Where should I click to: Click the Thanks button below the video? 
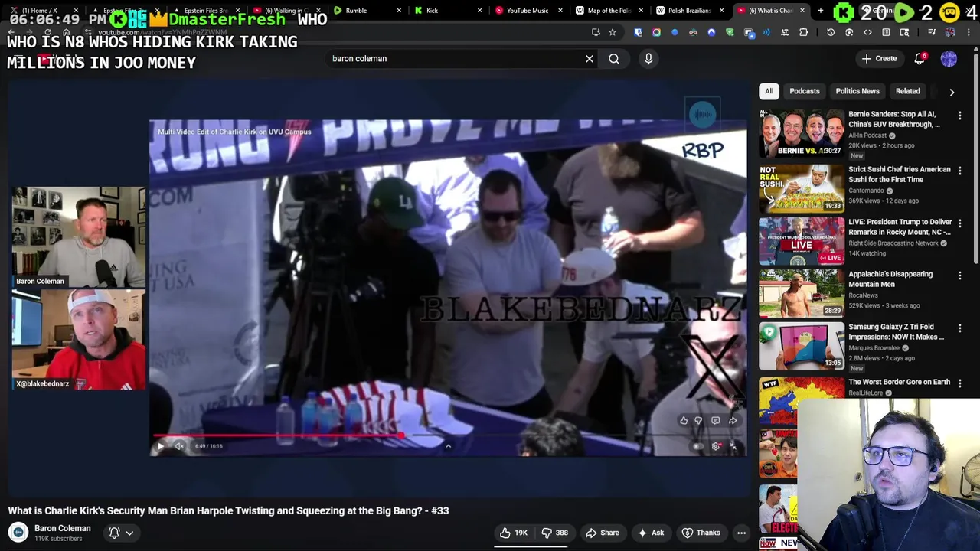701,533
